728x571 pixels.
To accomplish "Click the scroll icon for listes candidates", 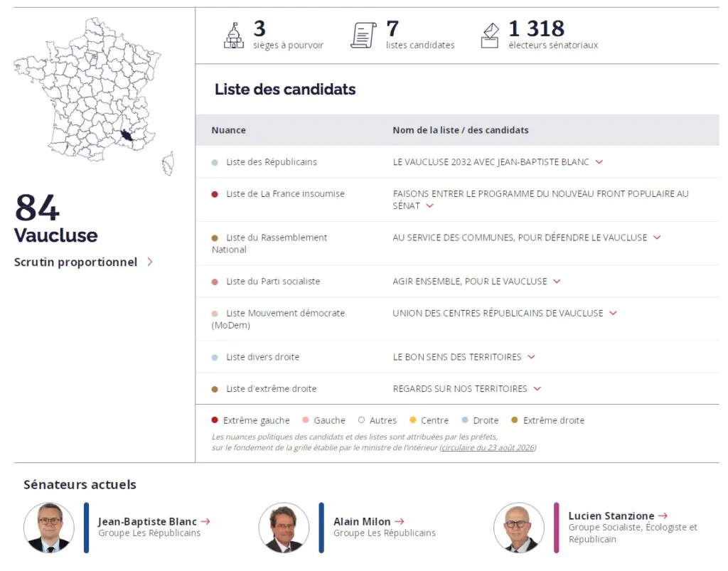I will coord(363,36).
